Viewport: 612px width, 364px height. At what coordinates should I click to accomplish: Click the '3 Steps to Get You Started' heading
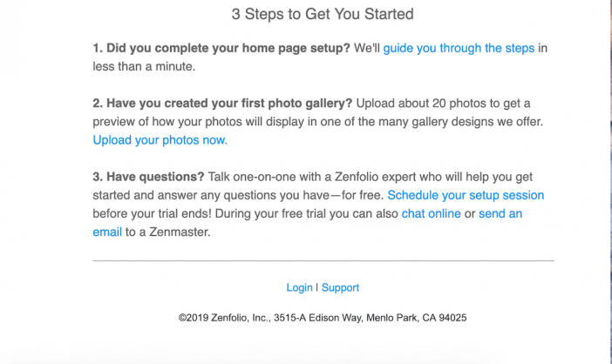[x=323, y=14]
